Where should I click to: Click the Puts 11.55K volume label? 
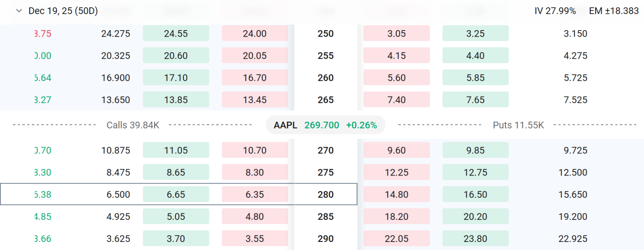[x=518, y=125]
